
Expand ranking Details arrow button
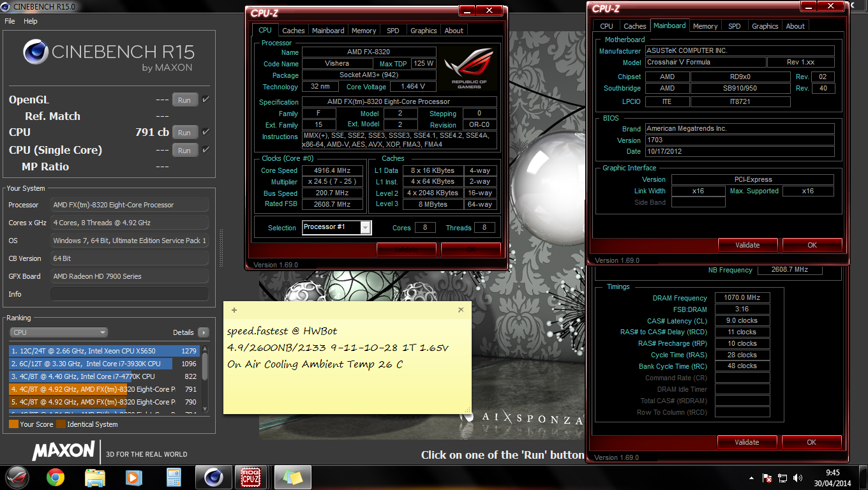pos(204,332)
